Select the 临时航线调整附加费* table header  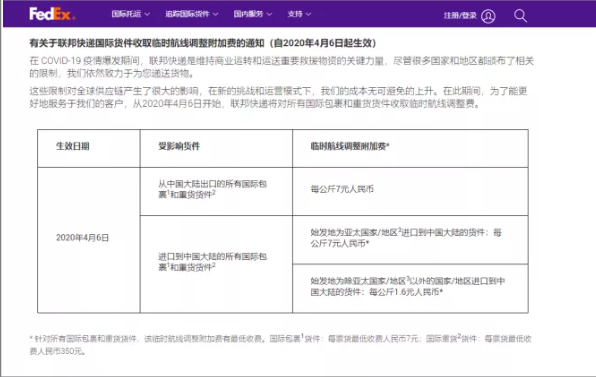(350, 146)
